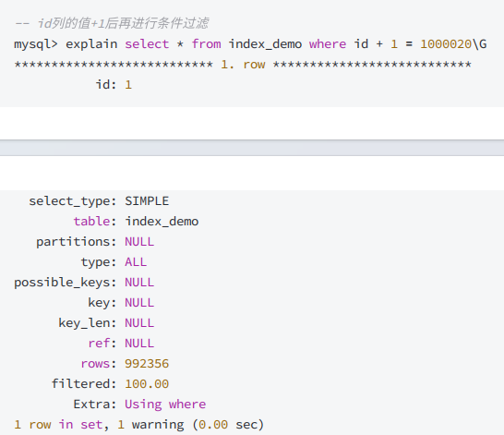Click the 'mysql>' prompt text
Screen dimensions: 504x435
tap(36, 44)
